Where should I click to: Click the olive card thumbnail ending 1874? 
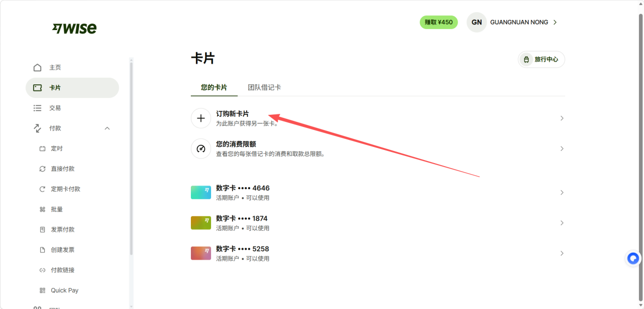201,223
